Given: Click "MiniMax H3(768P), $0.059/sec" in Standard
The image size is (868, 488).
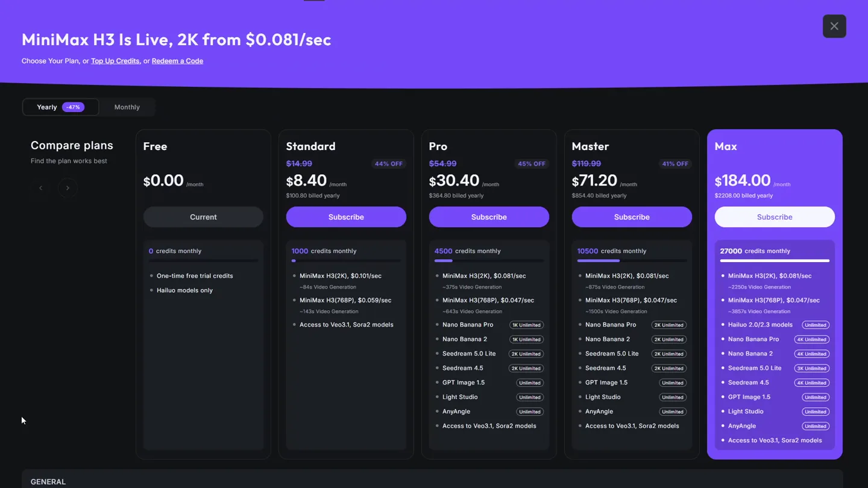Looking at the screenshot, I should (345, 300).
